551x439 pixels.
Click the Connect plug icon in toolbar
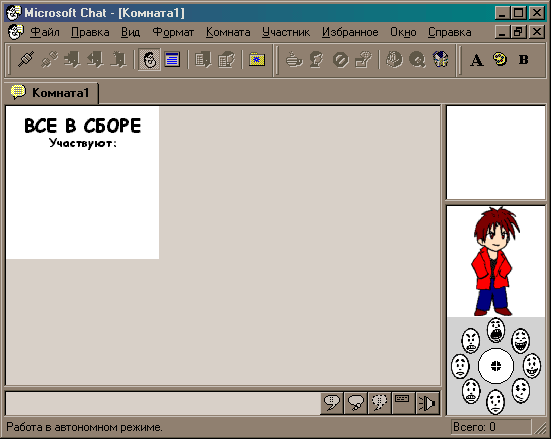pyautogui.click(x=26, y=59)
